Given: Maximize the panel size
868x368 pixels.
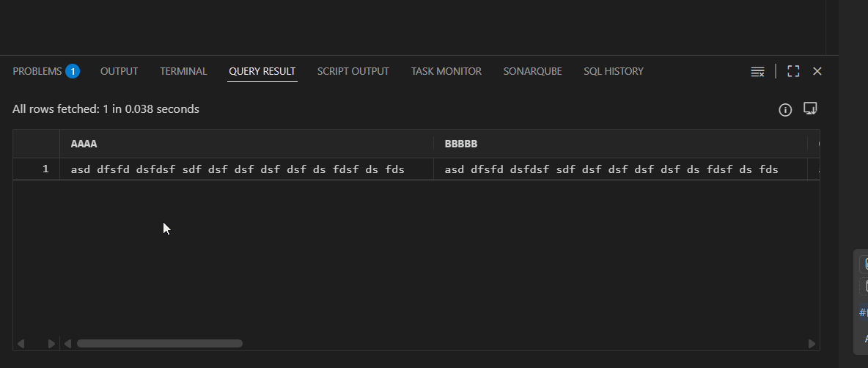Looking at the screenshot, I should (793, 71).
